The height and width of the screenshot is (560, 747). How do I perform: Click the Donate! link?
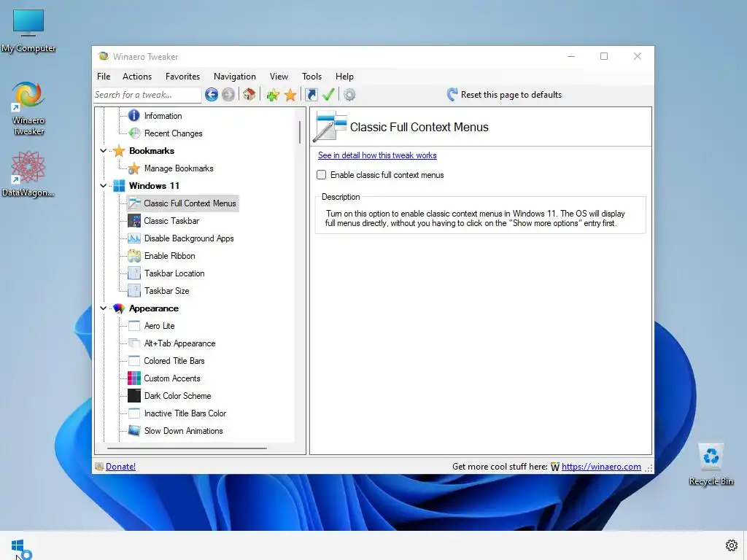coord(120,467)
